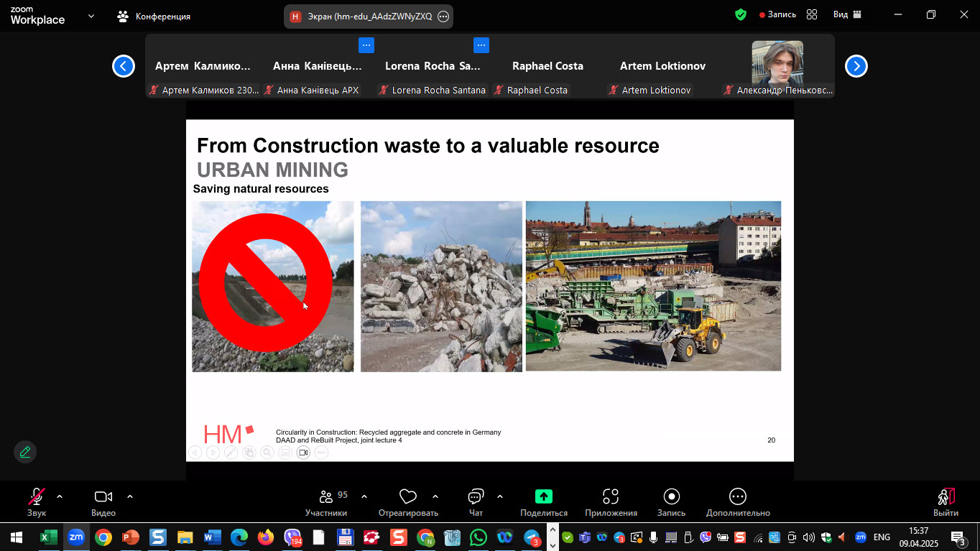Viewport: 980px width, 551px height.
Task: Click the green encryption shield icon
Action: pos(741,14)
